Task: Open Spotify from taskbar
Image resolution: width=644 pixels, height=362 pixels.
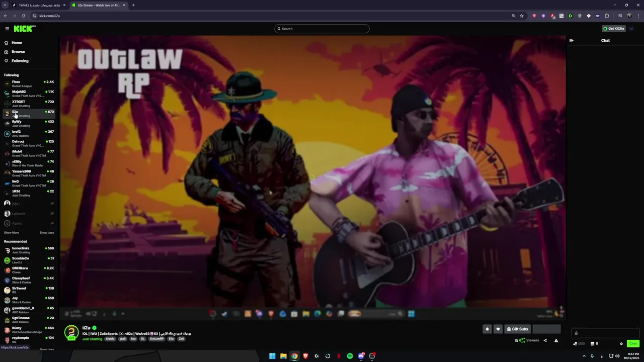Action: [350, 356]
